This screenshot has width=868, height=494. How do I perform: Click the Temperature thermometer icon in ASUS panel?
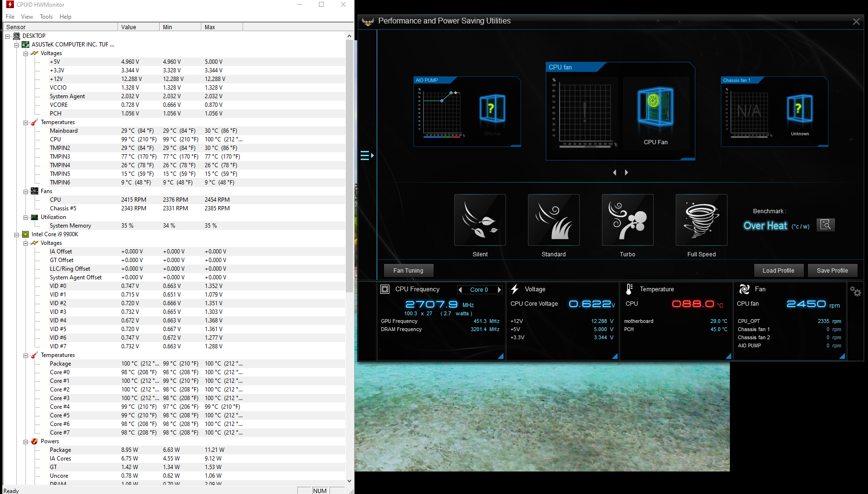629,289
